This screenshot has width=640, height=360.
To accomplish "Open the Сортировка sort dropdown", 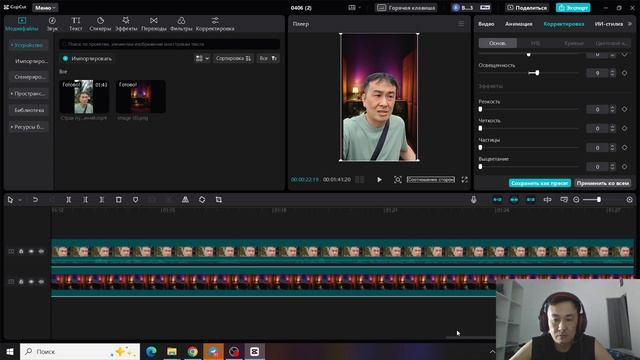I will tap(233, 58).
